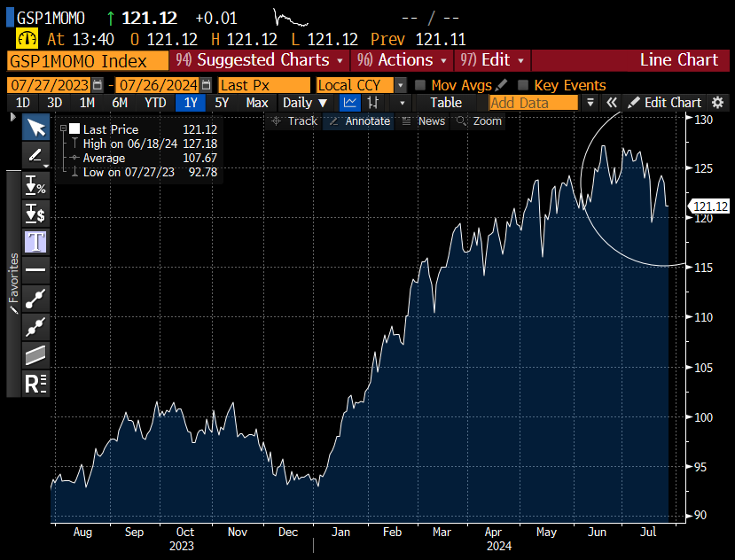Expand sidebar with small triangle arrow
The image size is (735, 560).
coord(12,117)
